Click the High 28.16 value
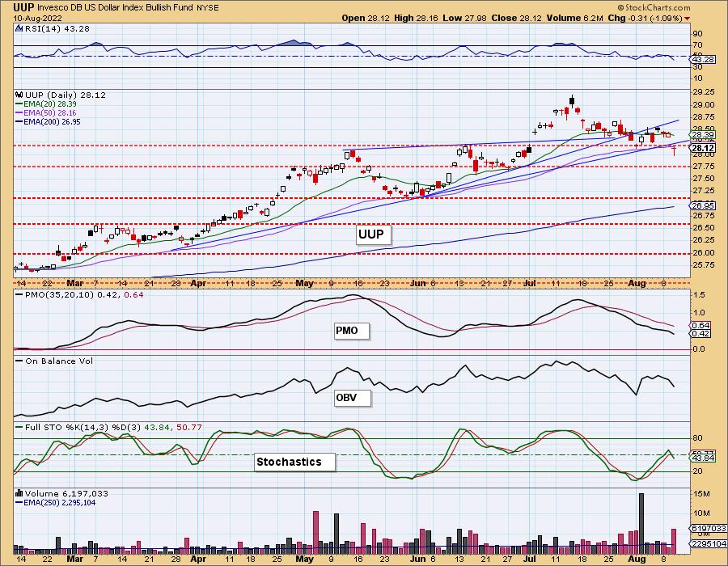The height and width of the screenshot is (566, 728). point(416,18)
